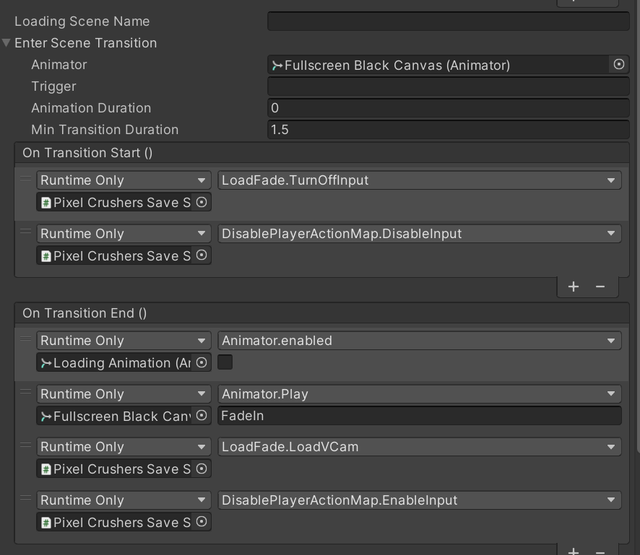Grab drag handle of DisablePlayerActionMap.EnableInput entry
This screenshot has width=640, height=555.
(x=26, y=498)
